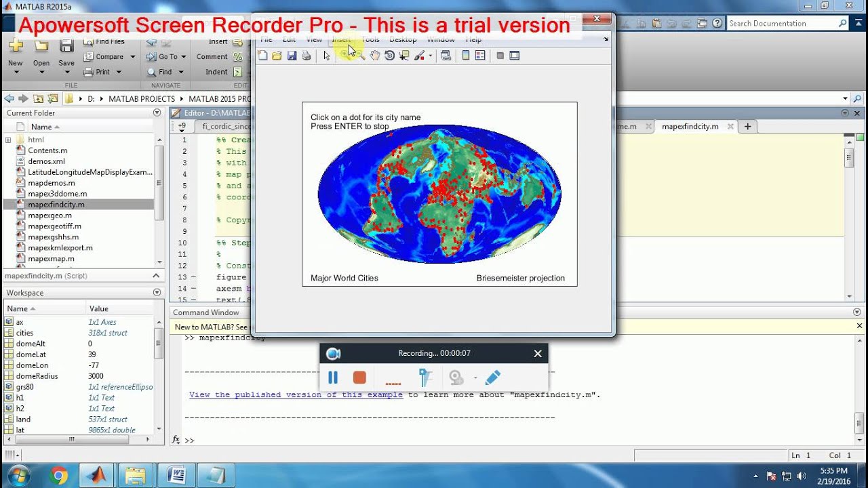Screen dimensions: 868x488
Task: Pause the screen recording
Action: point(333,378)
